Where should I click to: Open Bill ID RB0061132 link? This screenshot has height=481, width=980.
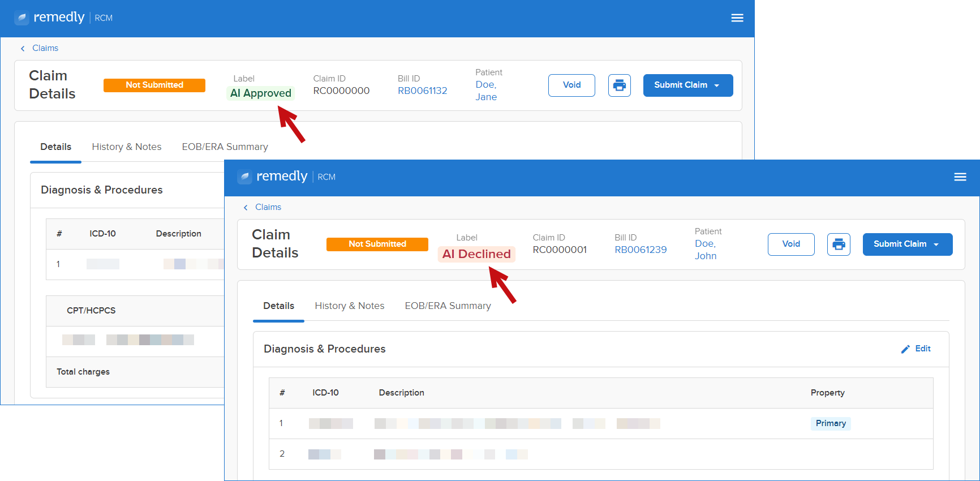[422, 91]
